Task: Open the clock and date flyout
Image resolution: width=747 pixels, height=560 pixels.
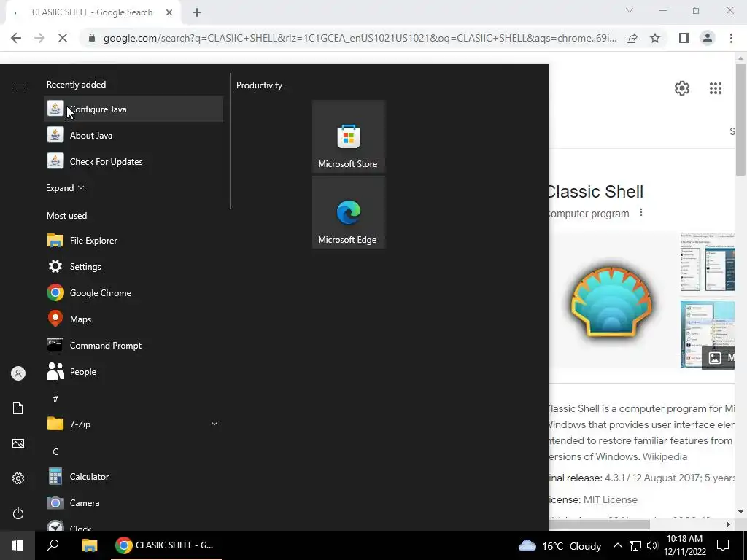Action: 684,545
